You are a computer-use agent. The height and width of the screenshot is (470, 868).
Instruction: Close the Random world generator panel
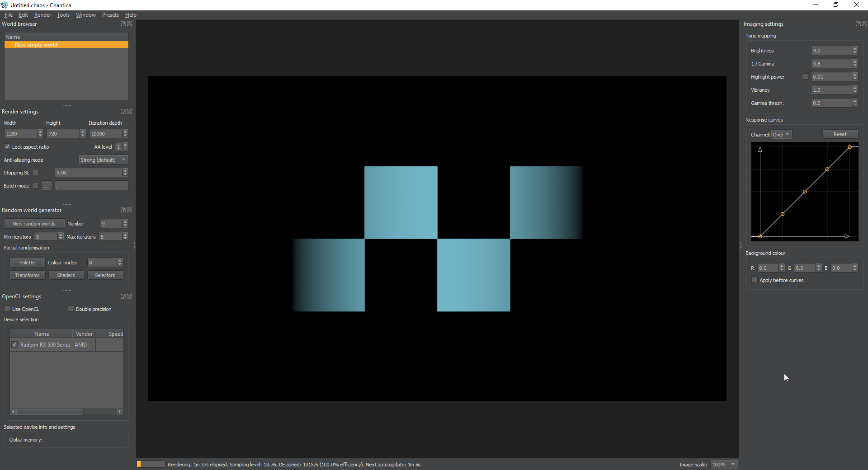coord(130,210)
